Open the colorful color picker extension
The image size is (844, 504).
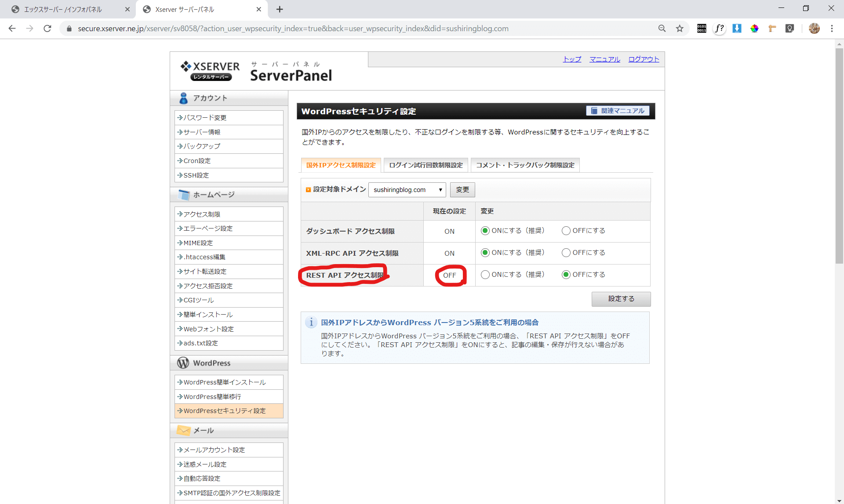click(x=754, y=29)
